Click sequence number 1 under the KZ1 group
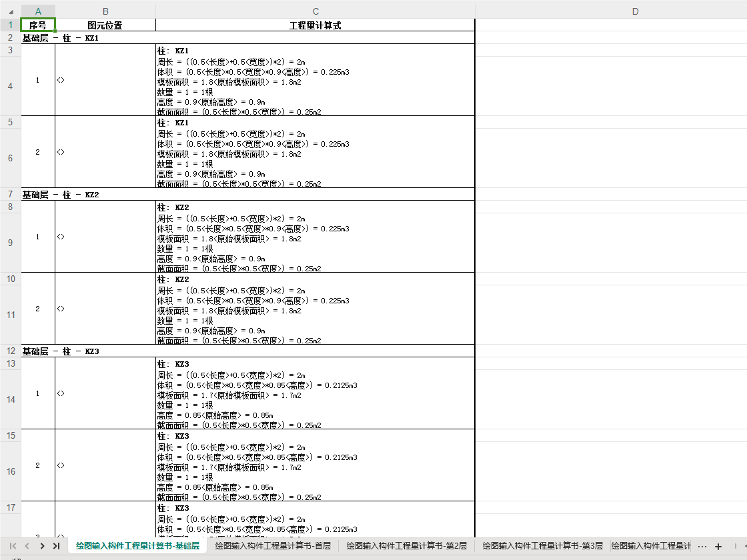Screen dimensions: 747x560 coord(38,80)
